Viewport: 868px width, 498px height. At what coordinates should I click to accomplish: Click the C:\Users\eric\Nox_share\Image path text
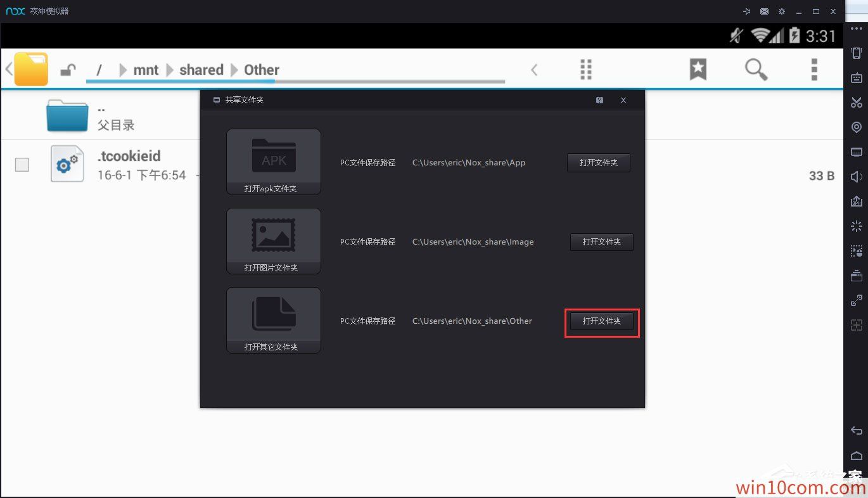(x=473, y=242)
